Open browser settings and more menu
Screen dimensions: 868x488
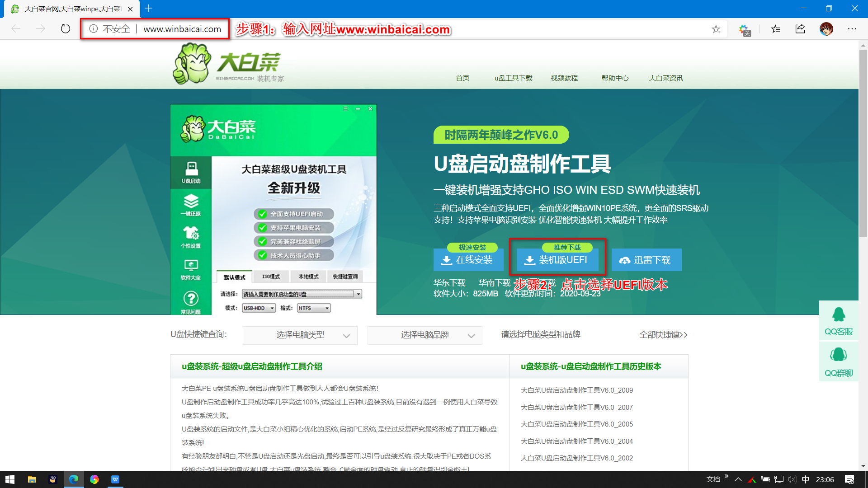[x=852, y=29]
